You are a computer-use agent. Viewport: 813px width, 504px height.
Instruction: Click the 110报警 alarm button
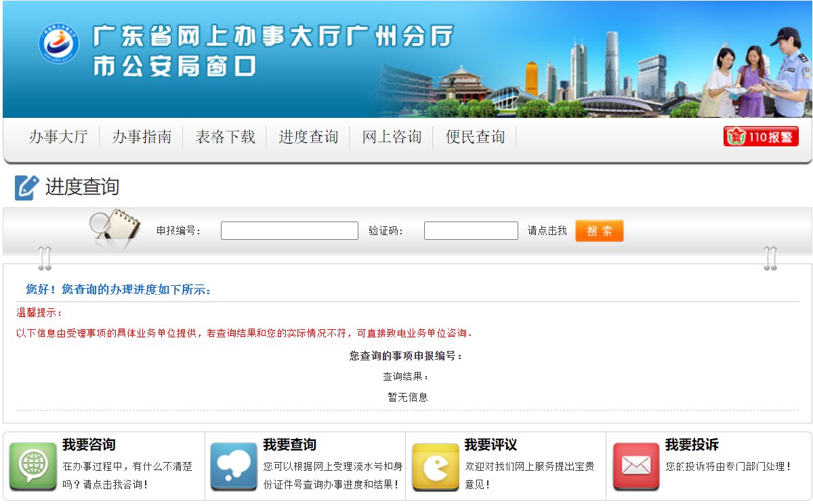click(x=761, y=137)
